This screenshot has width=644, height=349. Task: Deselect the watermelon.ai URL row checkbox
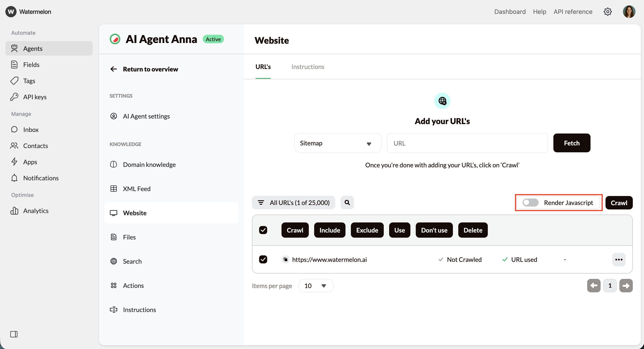263,259
